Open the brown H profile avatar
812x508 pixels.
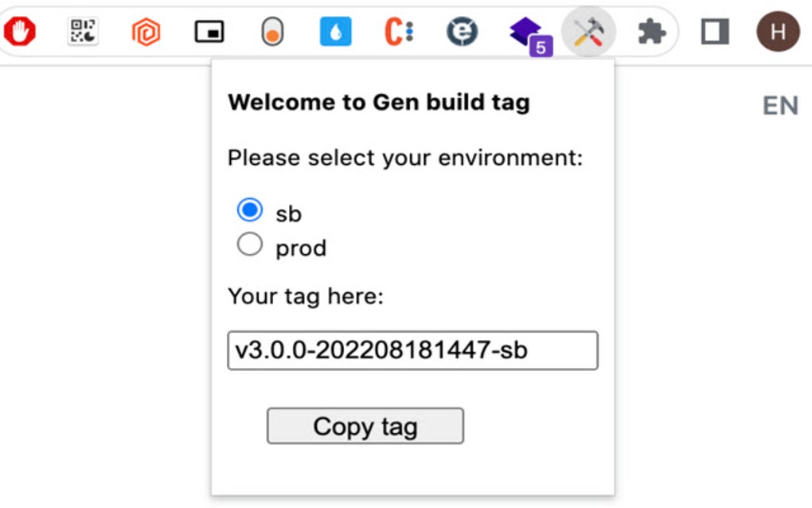(x=776, y=29)
